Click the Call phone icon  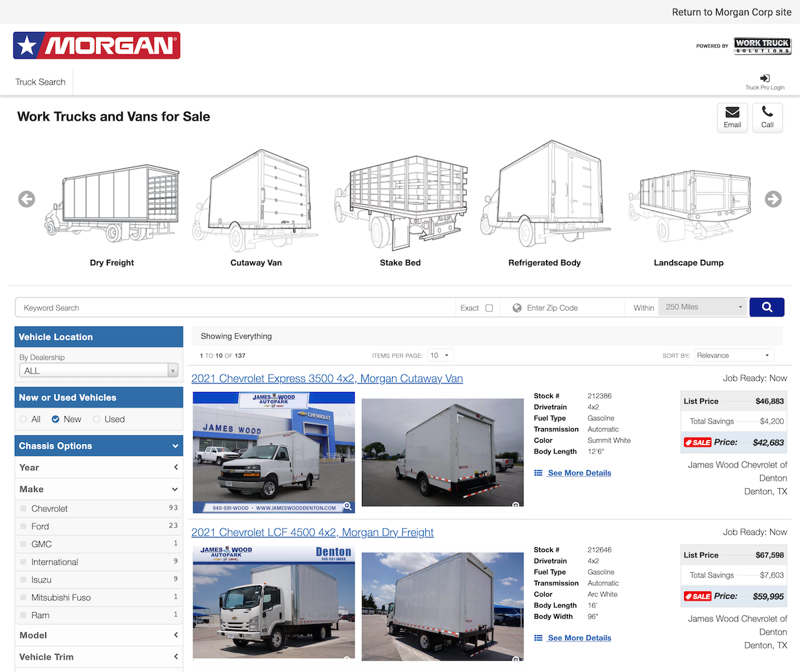767,117
